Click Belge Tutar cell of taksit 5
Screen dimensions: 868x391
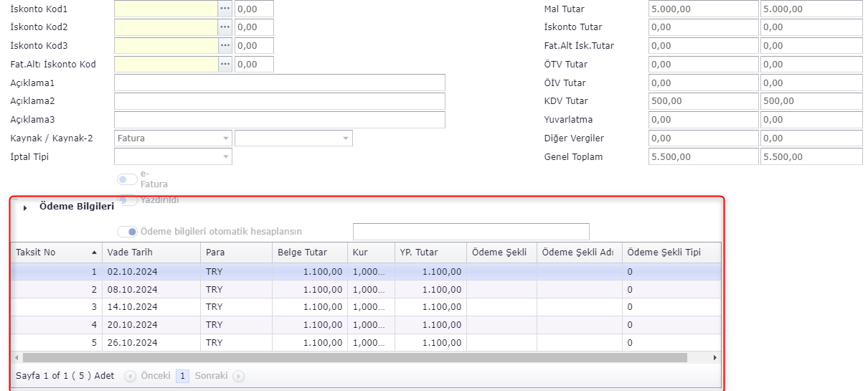[x=310, y=343]
